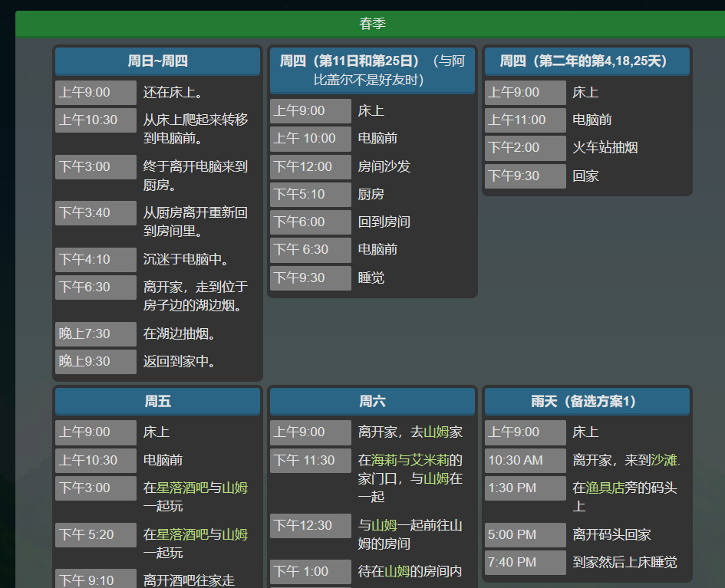Click text 回家 in 下午9:30 row

pyautogui.click(x=585, y=176)
